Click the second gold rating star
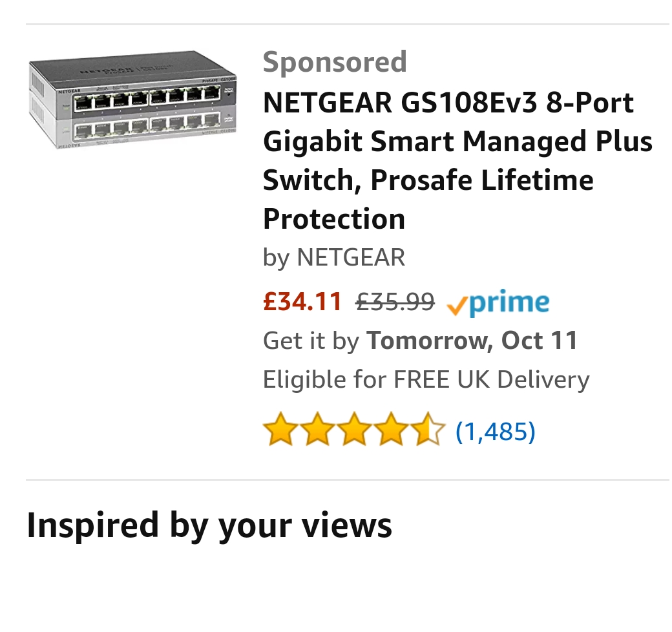Image resolution: width=672 pixels, height=632 pixels. coord(317,431)
